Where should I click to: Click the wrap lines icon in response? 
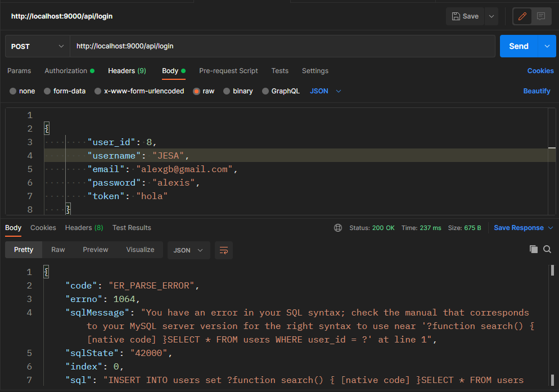(x=223, y=250)
